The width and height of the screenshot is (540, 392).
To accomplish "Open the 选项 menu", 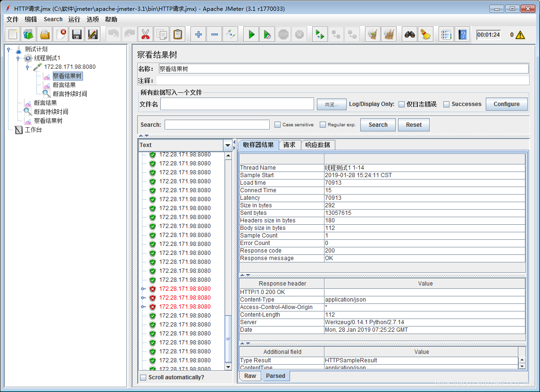I will (92, 19).
